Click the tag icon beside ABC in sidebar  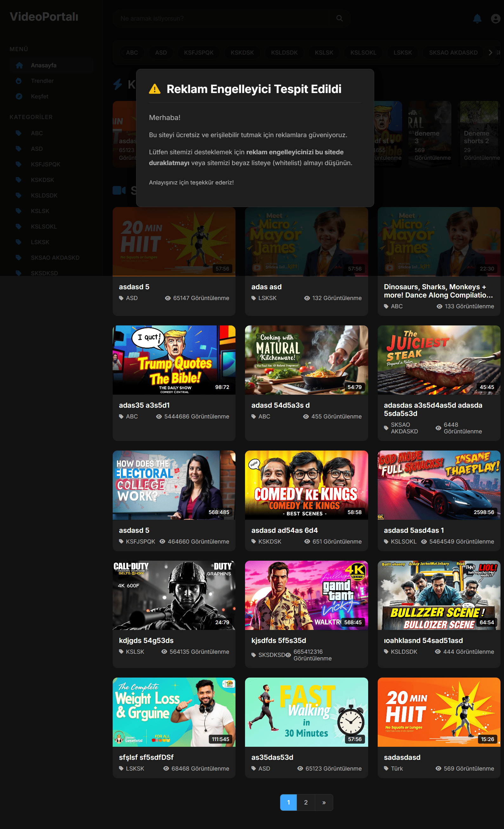click(18, 133)
